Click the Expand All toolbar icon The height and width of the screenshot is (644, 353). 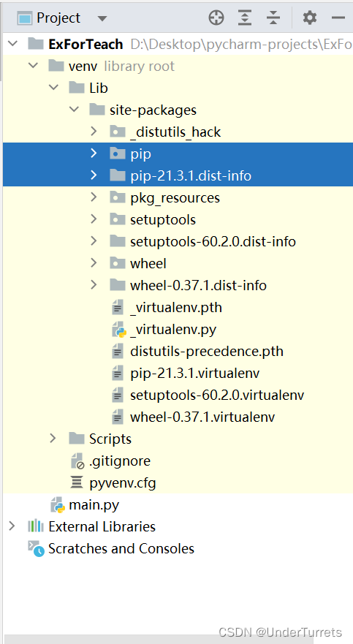pyautogui.click(x=245, y=18)
